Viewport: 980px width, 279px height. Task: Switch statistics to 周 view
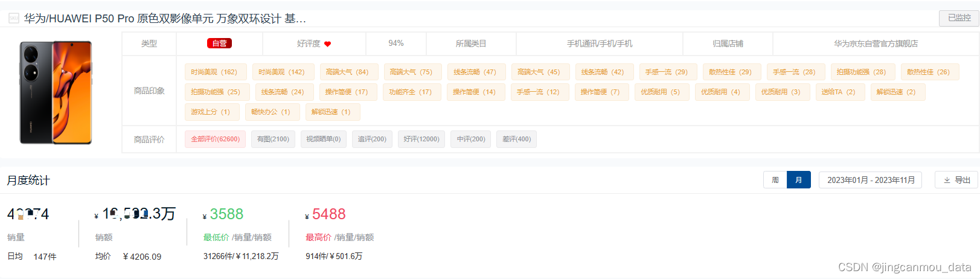tap(775, 180)
